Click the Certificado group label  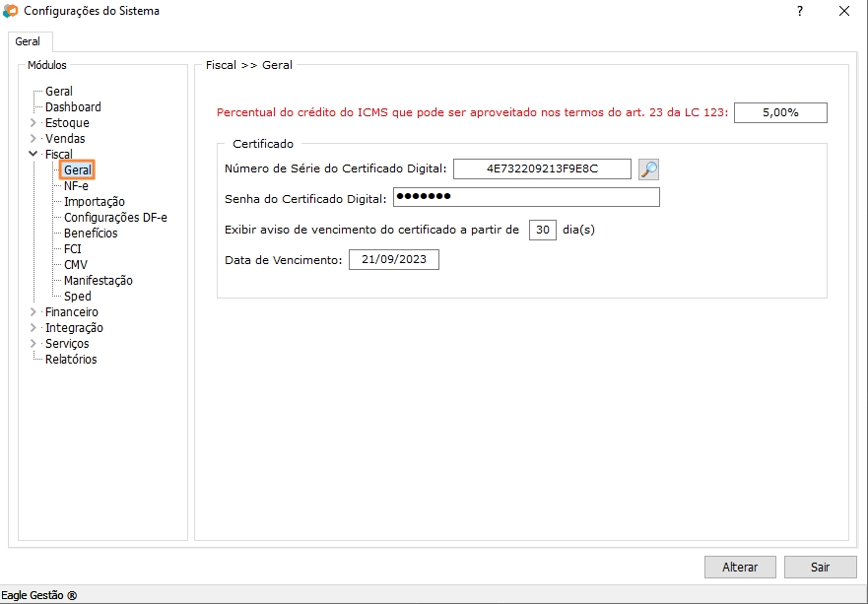pyautogui.click(x=263, y=144)
